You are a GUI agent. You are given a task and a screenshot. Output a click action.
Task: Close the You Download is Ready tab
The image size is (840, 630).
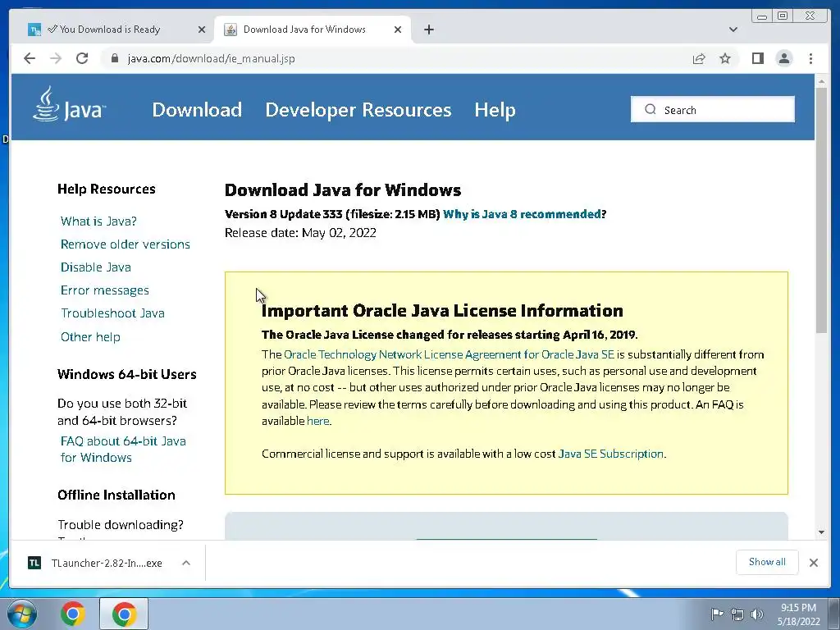[x=202, y=30]
